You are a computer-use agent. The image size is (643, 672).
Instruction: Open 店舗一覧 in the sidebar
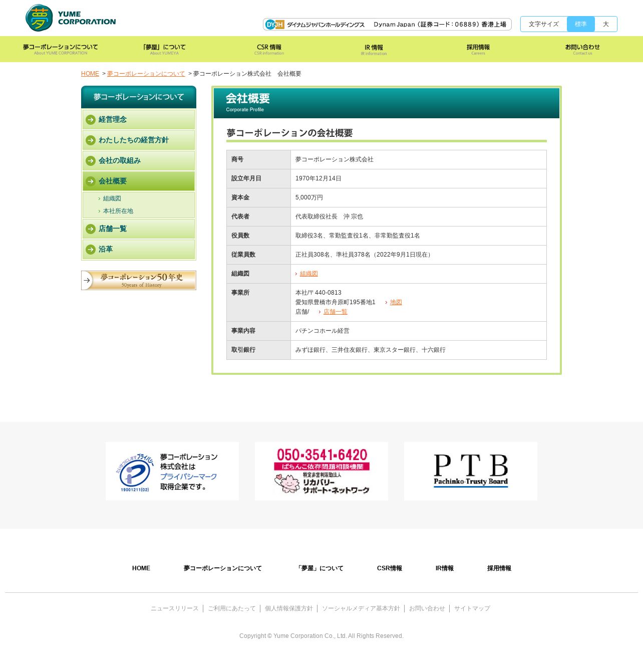[139, 229]
